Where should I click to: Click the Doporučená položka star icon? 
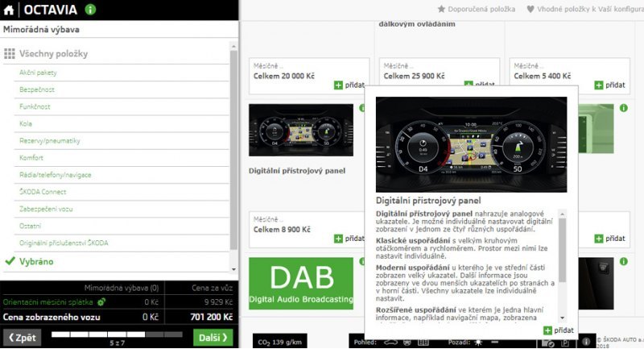[x=441, y=9]
